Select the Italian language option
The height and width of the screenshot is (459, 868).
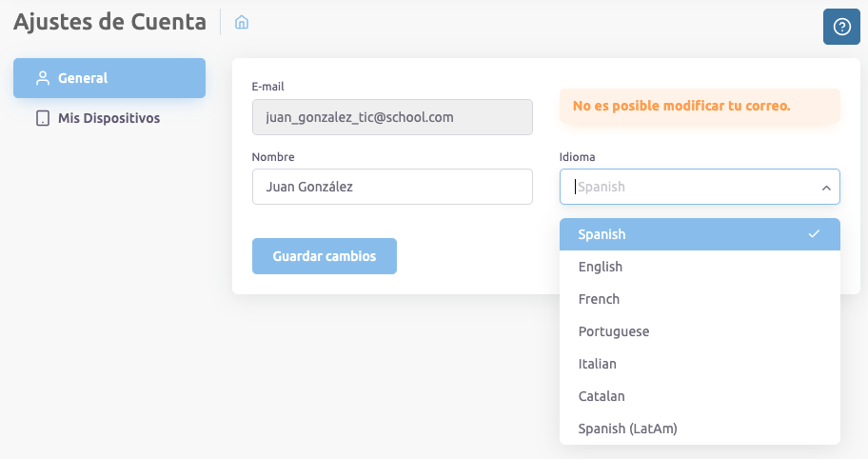click(598, 364)
